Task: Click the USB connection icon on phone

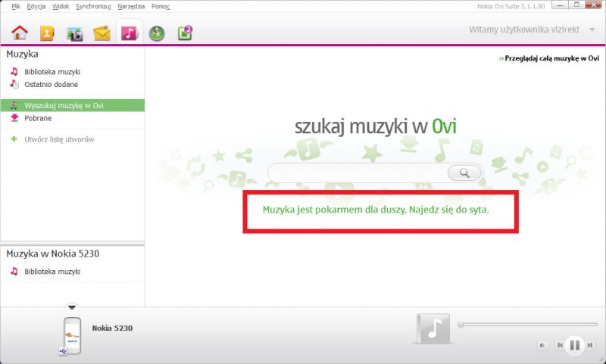Action: point(63,351)
